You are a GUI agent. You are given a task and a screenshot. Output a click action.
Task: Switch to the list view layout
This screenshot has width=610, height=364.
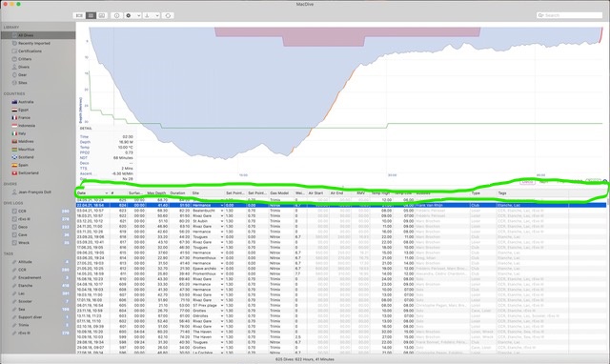(x=91, y=15)
